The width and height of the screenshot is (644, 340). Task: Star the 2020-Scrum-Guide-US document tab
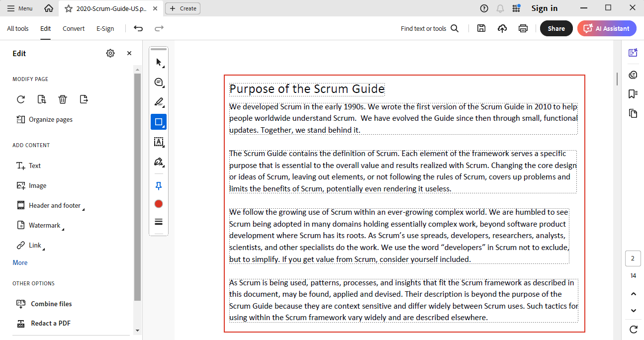tap(69, 8)
